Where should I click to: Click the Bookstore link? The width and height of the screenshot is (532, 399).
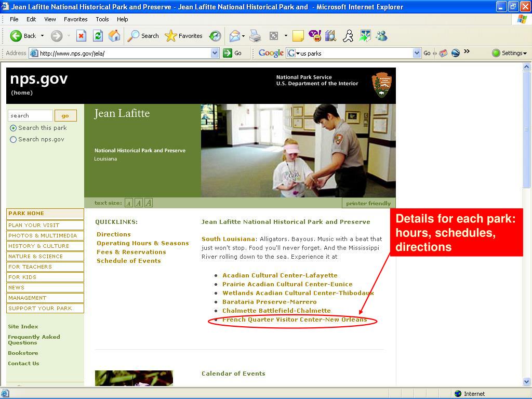tap(23, 353)
